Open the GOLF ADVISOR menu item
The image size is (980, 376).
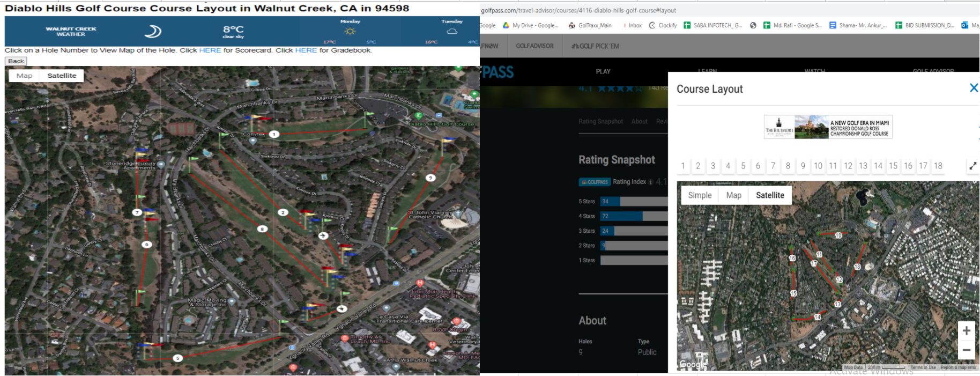coord(534,46)
